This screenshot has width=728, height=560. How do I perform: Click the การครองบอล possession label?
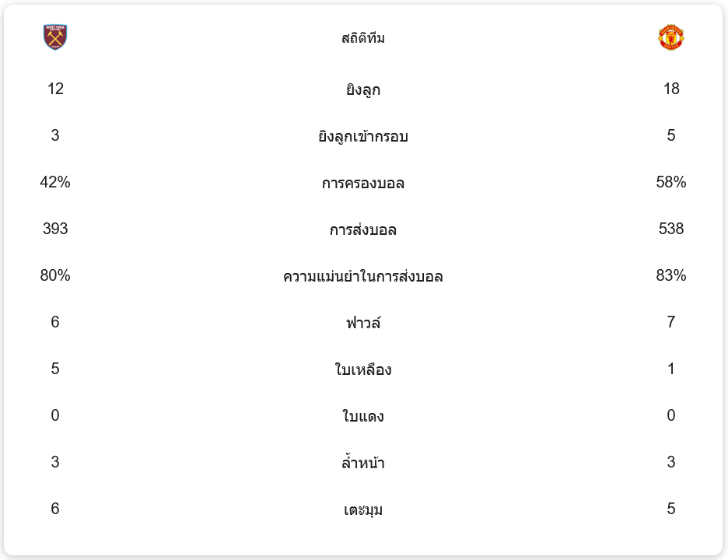(363, 183)
